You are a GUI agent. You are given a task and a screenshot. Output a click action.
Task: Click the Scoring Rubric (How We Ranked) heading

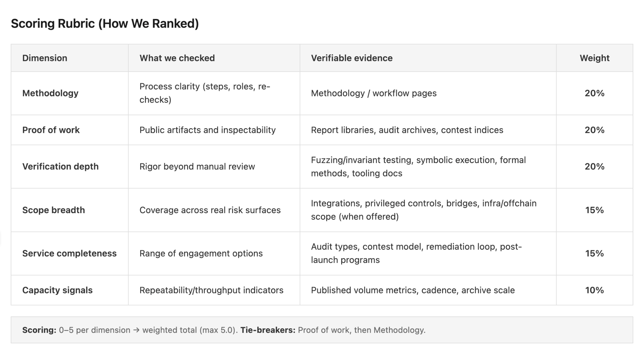click(x=105, y=24)
